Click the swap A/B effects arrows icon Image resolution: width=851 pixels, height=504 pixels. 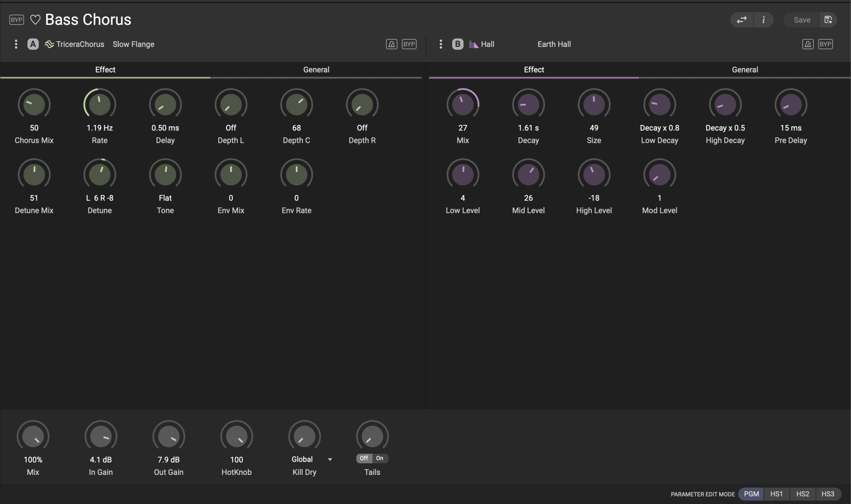click(x=742, y=20)
